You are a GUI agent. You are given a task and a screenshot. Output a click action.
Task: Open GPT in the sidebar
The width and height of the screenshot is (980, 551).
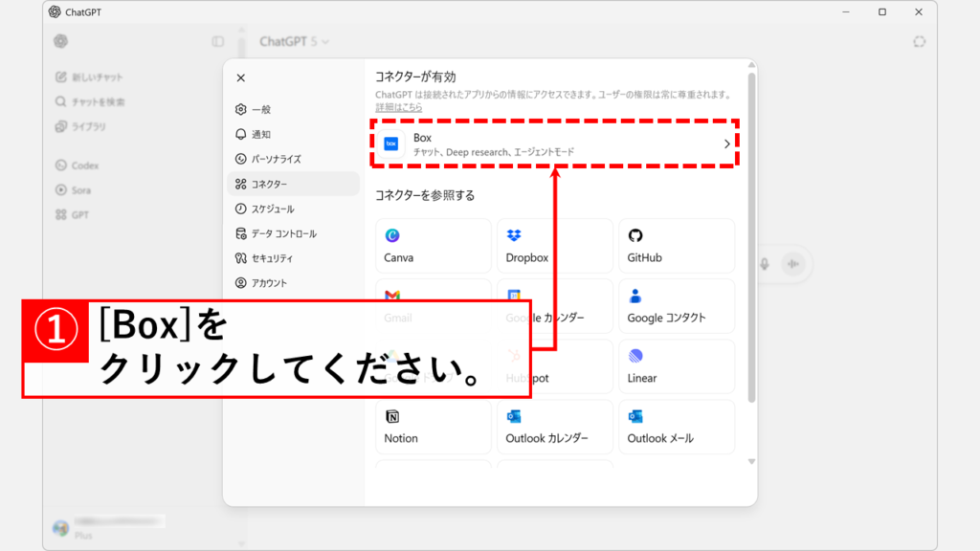pos(72,215)
